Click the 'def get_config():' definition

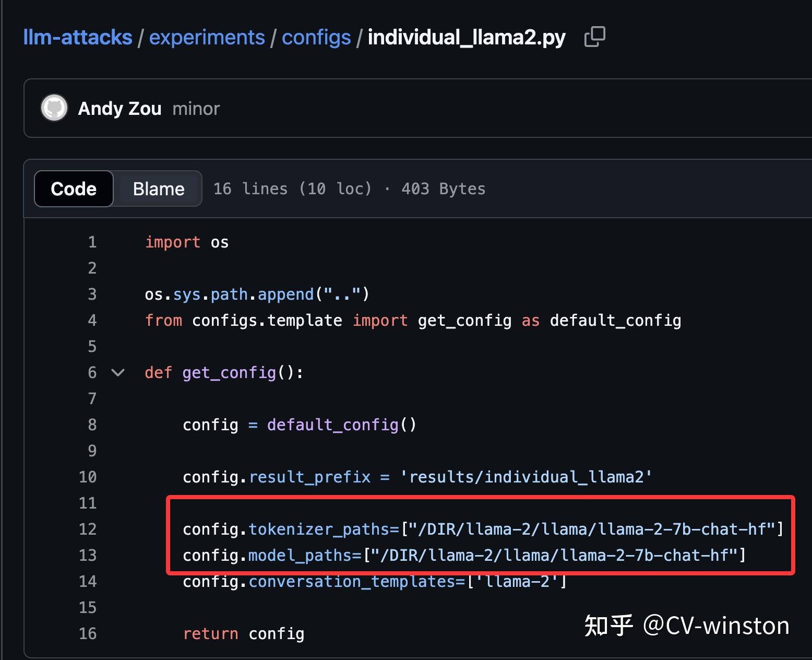(x=224, y=373)
